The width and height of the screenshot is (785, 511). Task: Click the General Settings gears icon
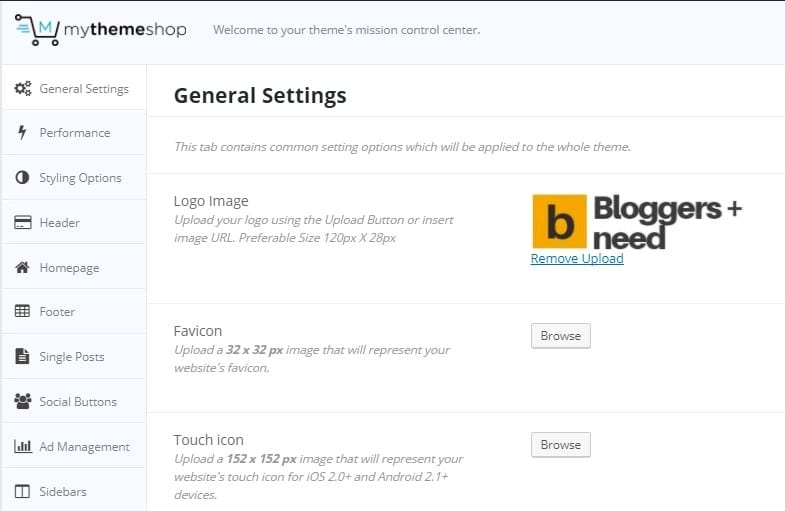(x=23, y=88)
